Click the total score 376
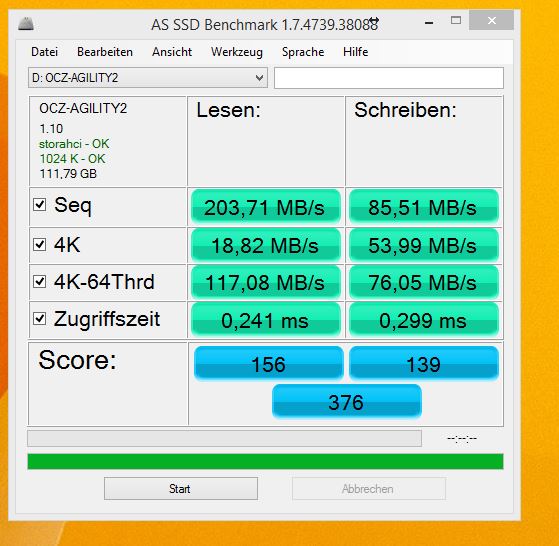This screenshot has width=559, height=546. tap(347, 402)
